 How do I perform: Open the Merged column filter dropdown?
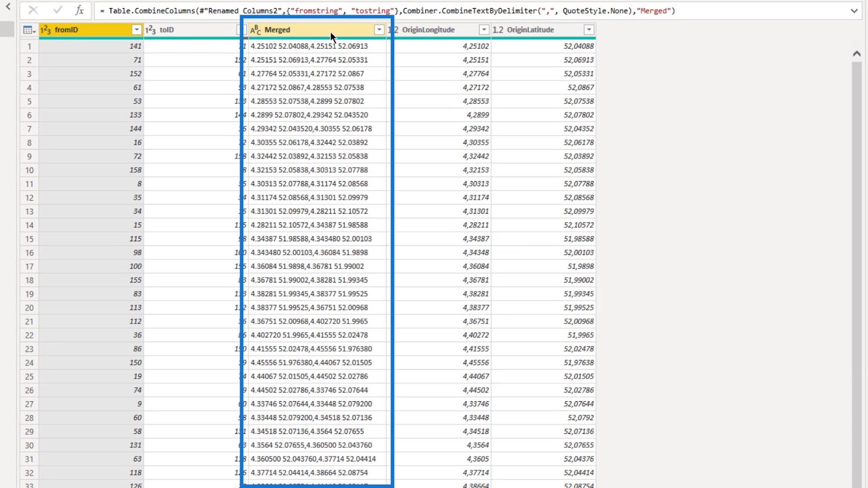point(379,30)
